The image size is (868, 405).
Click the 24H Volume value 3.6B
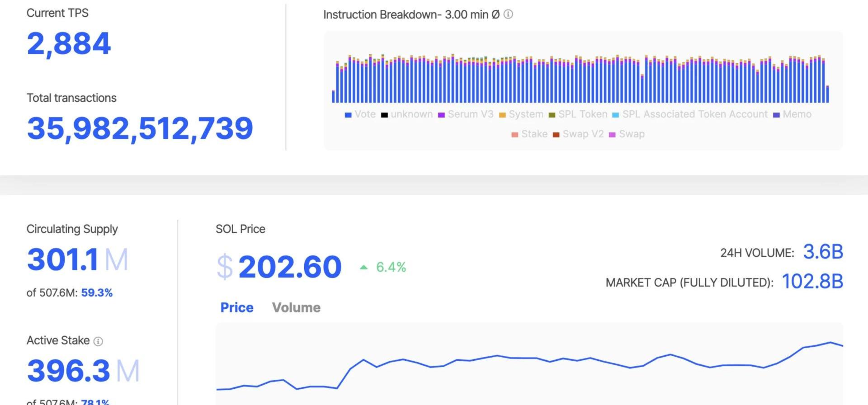823,252
